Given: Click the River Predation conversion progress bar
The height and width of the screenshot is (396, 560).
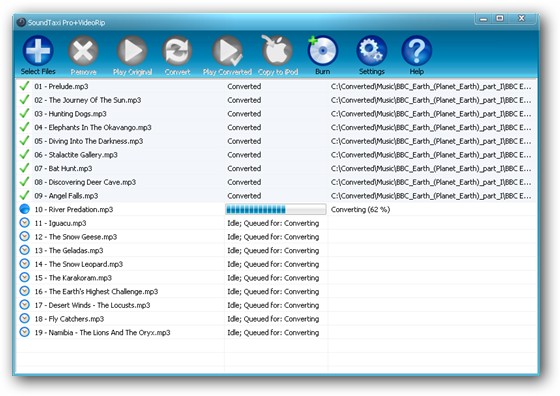Looking at the screenshot, I should [x=276, y=209].
